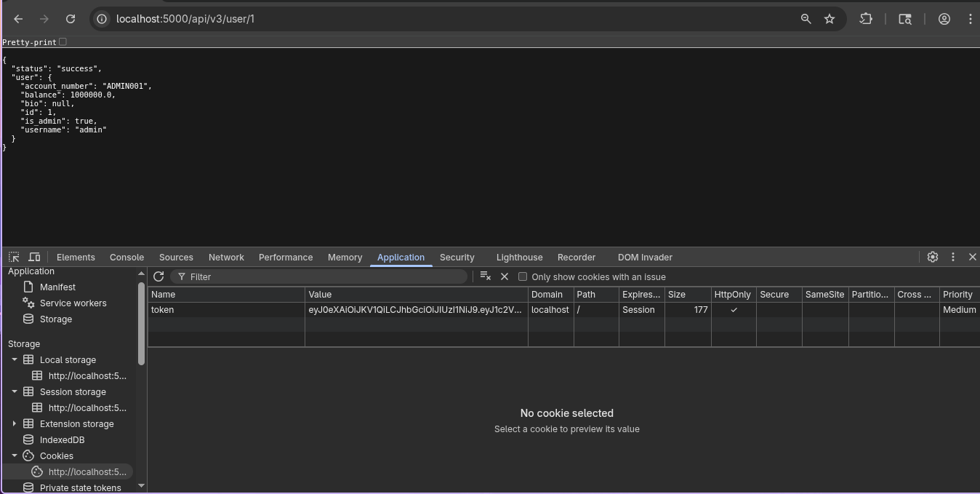980x494 pixels.
Task: Delete selected cookie X icon
Action: pyautogui.click(x=505, y=276)
